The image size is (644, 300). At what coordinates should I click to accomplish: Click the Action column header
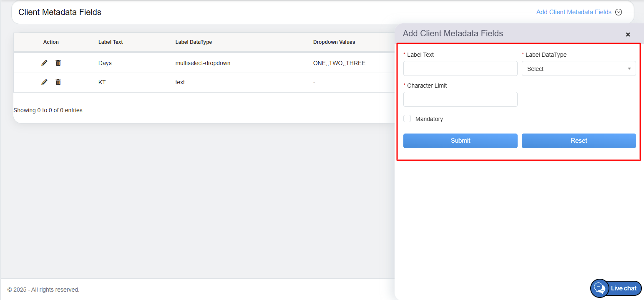(51, 42)
